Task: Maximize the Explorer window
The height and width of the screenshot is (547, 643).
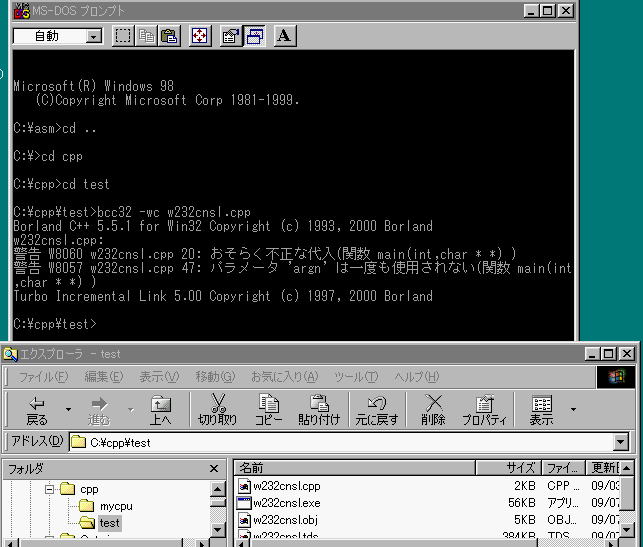Action: click(609, 354)
